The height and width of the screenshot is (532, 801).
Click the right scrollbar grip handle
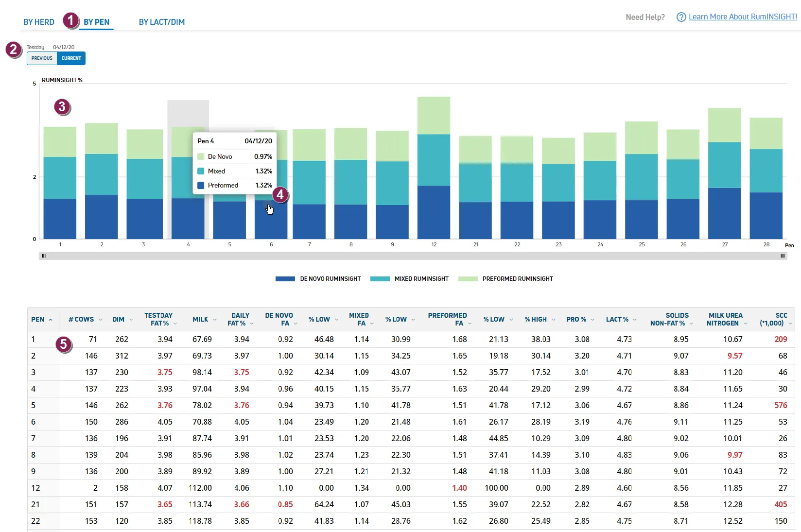pyautogui.click(x=783, y=256)
